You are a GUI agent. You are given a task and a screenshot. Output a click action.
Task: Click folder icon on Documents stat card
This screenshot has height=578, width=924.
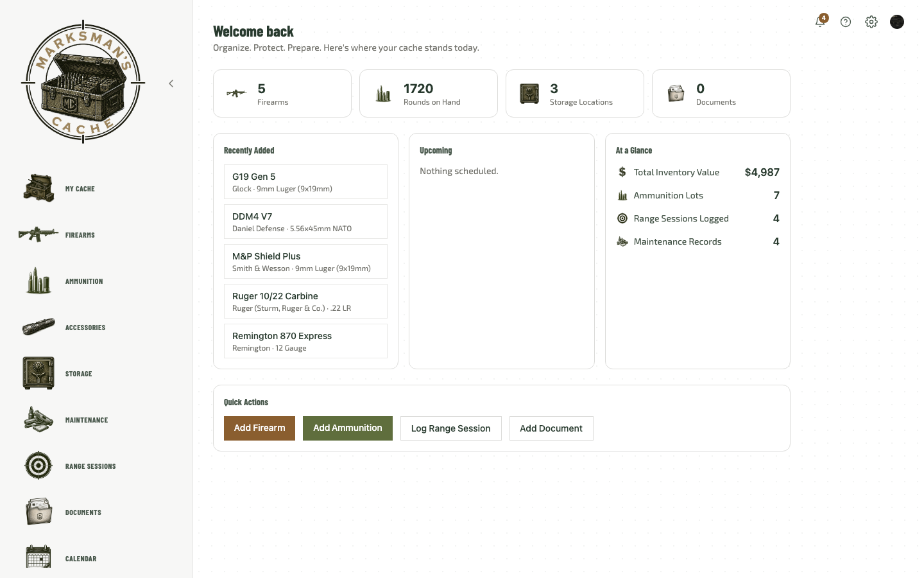click(x=676, y=94)
